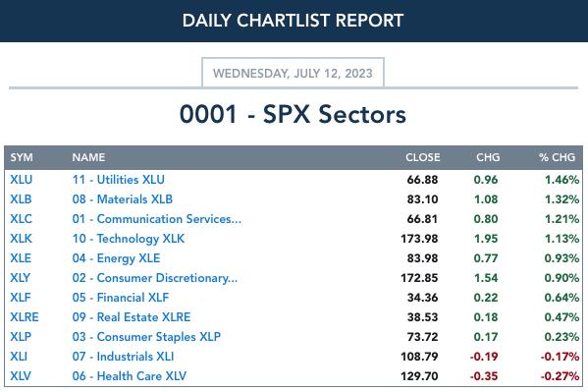Open 11 - Utilities XLU chart
Screen dimensions: 588x392
[119, 180]
